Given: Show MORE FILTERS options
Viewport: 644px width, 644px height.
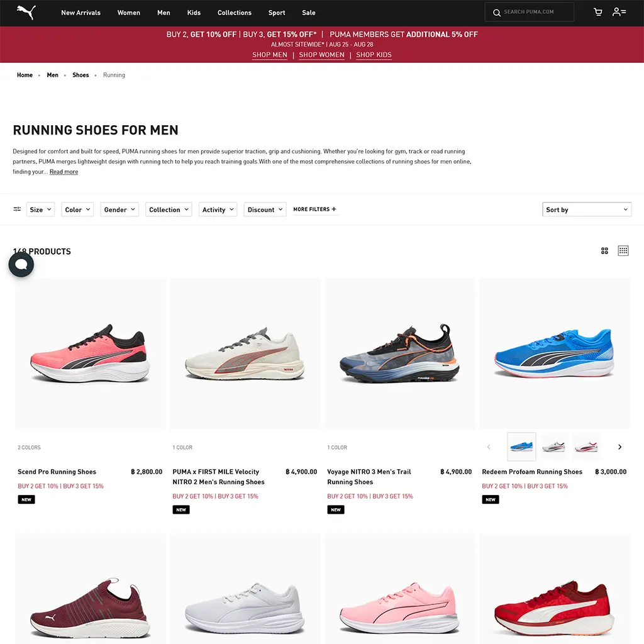Looking at the screenshot, I should pos(314,209).
